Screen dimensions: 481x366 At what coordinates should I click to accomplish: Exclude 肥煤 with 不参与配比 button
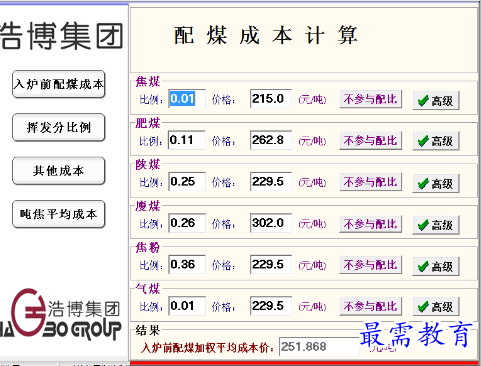click(x=370, y=141)
